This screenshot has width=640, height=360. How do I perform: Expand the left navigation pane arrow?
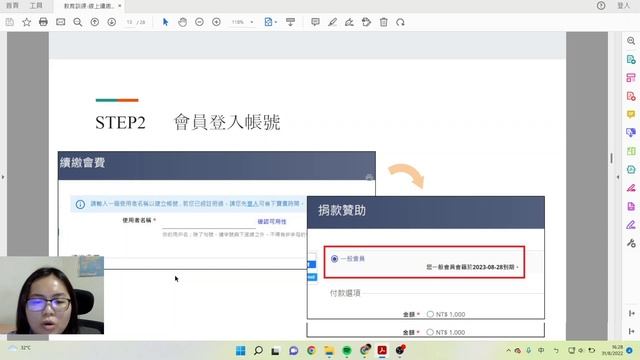(3, 177)
